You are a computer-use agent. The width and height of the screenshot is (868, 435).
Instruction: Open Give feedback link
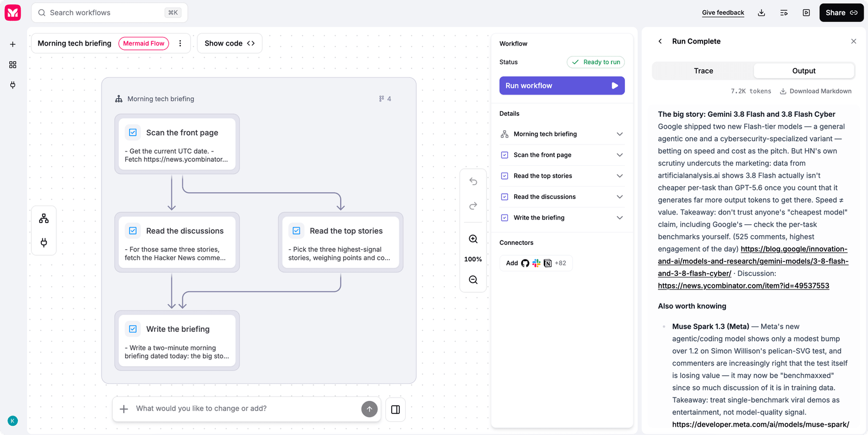pos(723,12)
